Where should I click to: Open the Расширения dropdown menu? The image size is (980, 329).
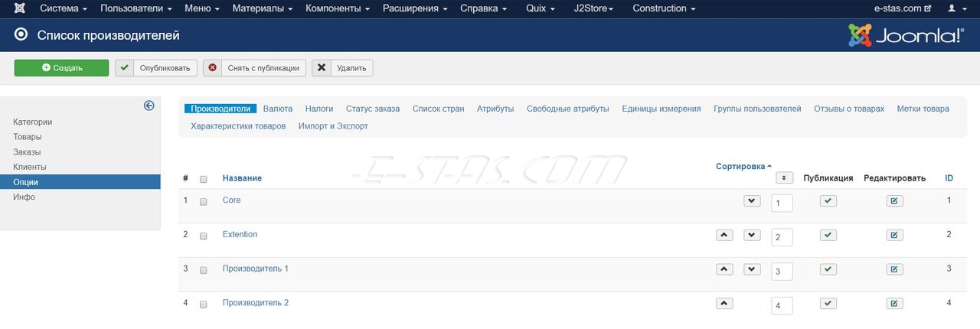click(416, 8)
